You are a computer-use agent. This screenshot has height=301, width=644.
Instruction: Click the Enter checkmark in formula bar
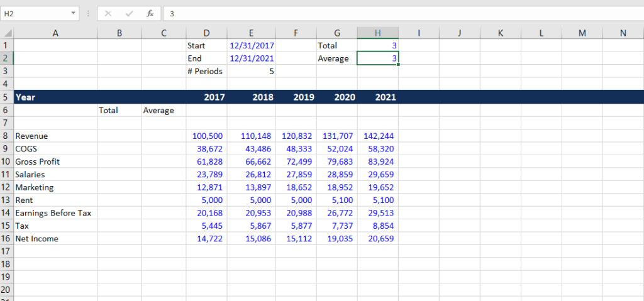[128, 13]
